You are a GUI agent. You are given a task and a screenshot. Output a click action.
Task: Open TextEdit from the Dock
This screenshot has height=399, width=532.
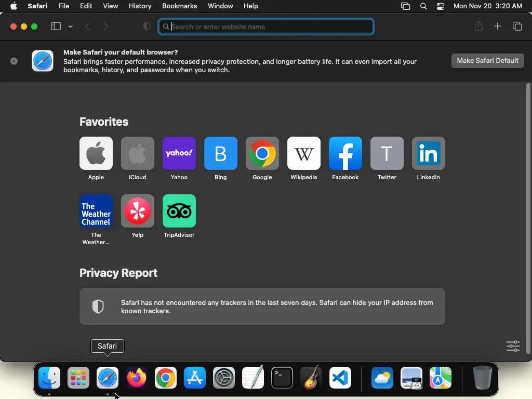click(x=253, y=377)
